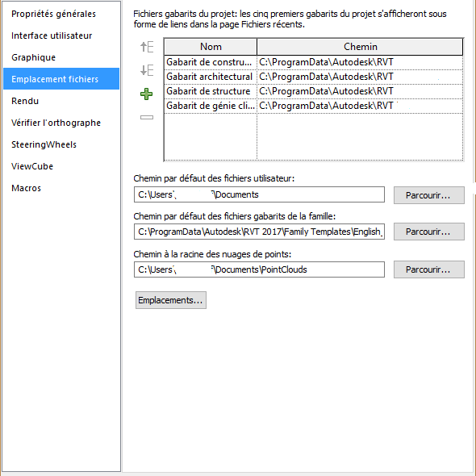Screen dimensions: 476x476
Task: Open SteeringWheels settings
Action: tap(44, 144)
